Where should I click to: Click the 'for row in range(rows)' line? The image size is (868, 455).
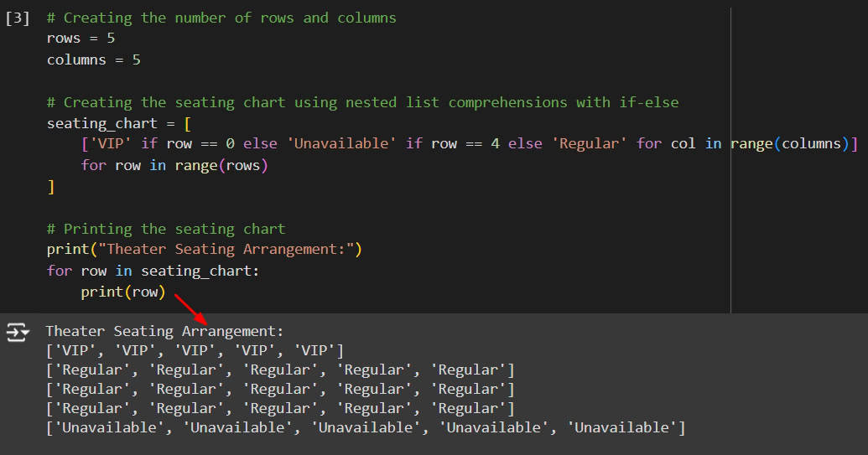(x=174, y=165)
